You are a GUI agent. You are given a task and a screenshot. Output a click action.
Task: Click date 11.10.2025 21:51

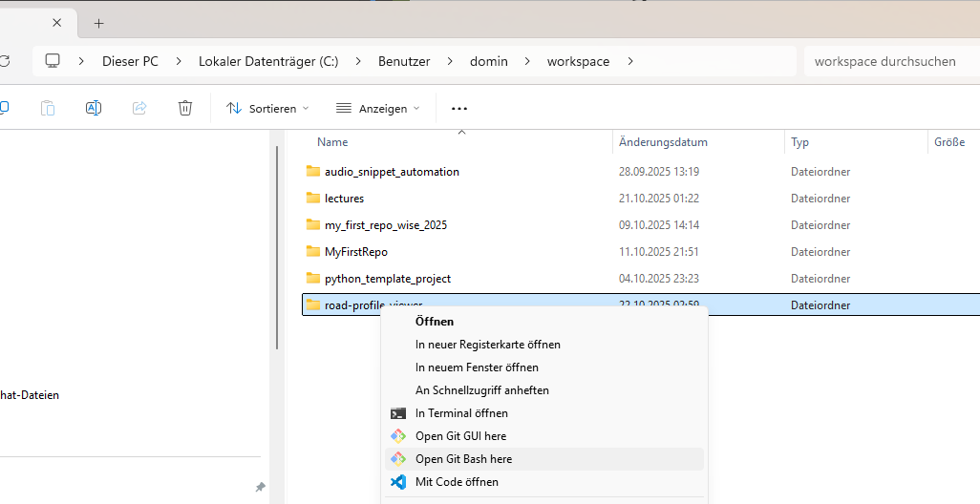click(659, 252)
